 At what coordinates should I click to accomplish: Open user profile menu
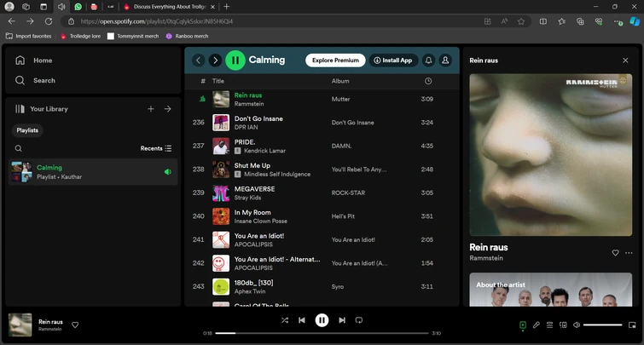(x=445, y=60)
